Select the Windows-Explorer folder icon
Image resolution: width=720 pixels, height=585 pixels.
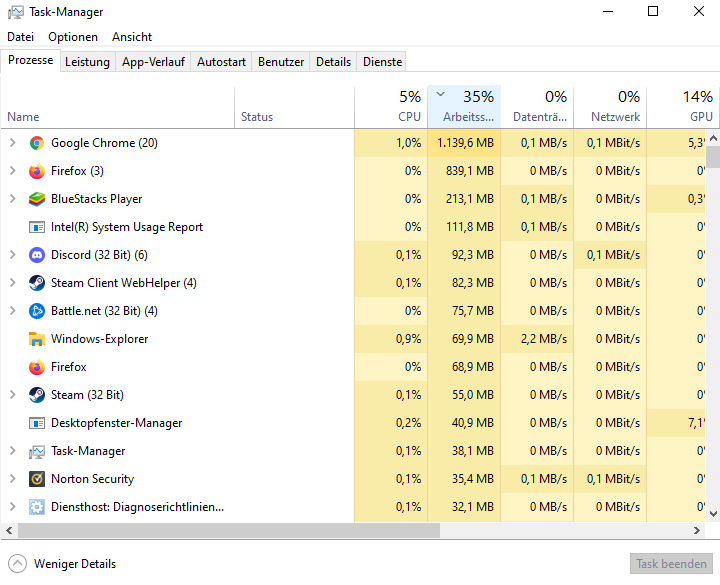click(x=37, y=339)
